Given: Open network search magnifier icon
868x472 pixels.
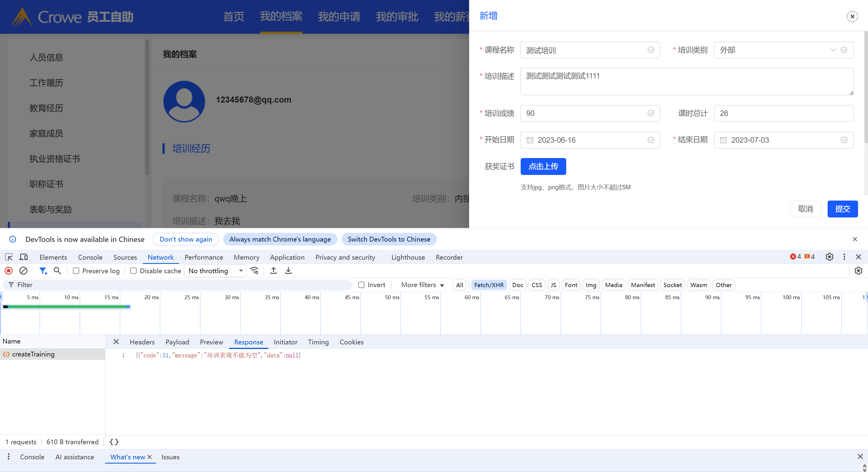Looking at the screenshot, I should tap(57, 271).
